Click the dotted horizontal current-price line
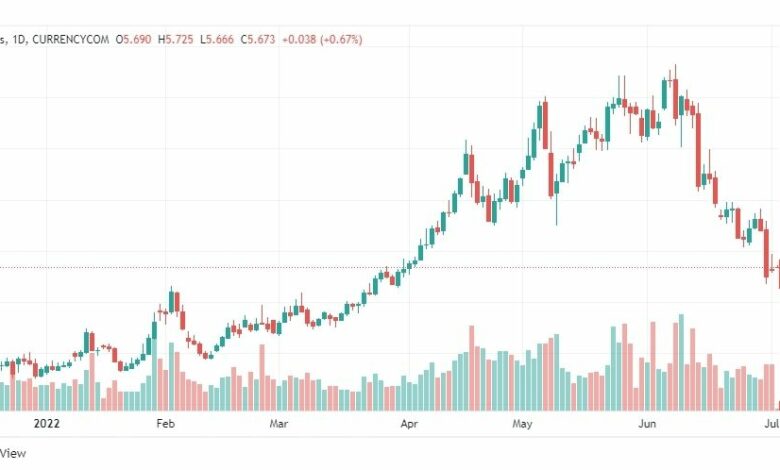This screenshot has height=470, width=780. point(390,268)
